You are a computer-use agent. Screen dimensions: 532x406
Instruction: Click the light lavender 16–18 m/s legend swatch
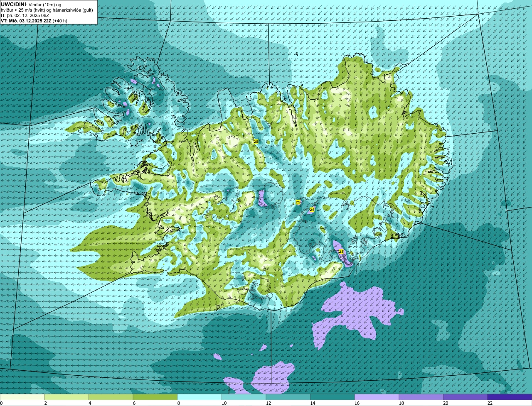click(x=377, y=397)
